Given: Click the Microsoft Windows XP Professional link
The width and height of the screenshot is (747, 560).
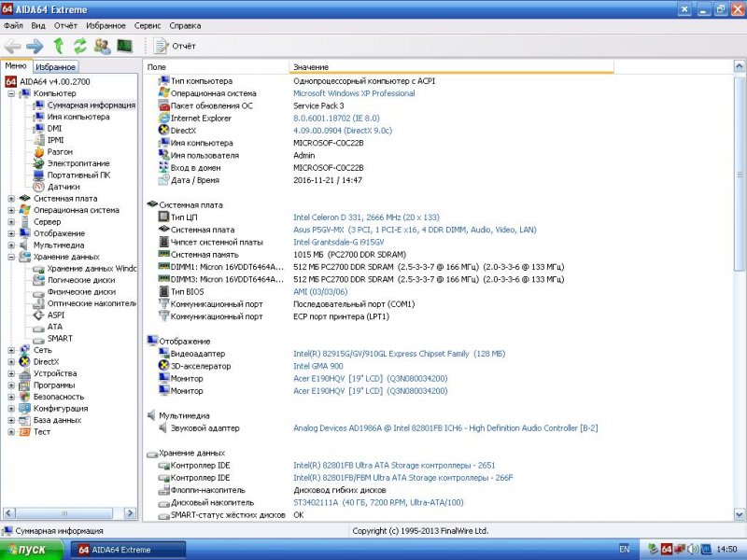Looking at the screenshot, I should tap(354, 93).
